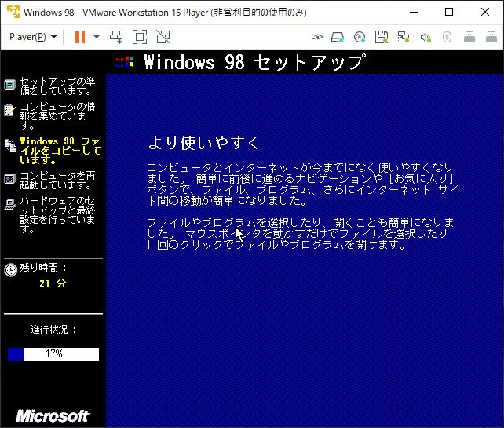Click the 'より使いやすく' heading
Screen dimensions: 504x428
point(204,142)
